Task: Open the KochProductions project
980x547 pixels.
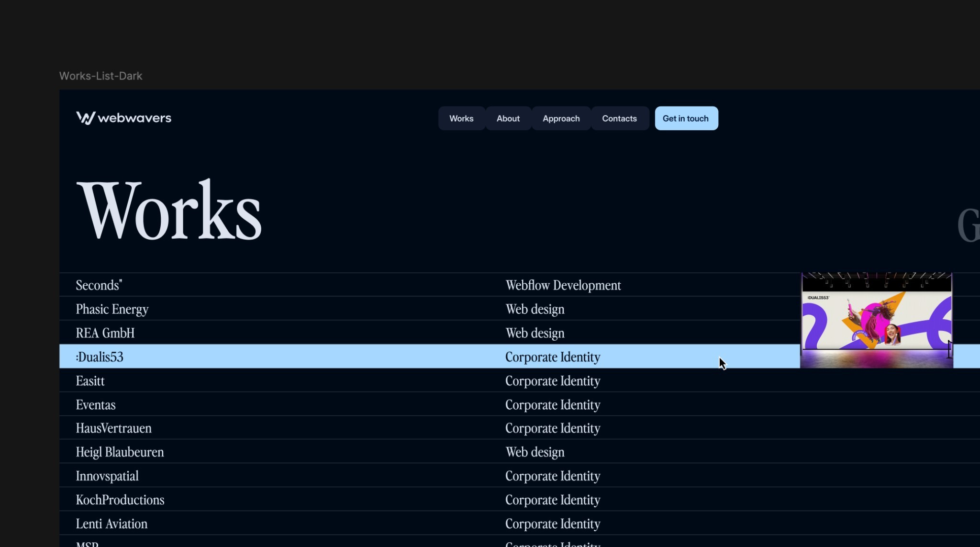Action: [x=120, y=500]
